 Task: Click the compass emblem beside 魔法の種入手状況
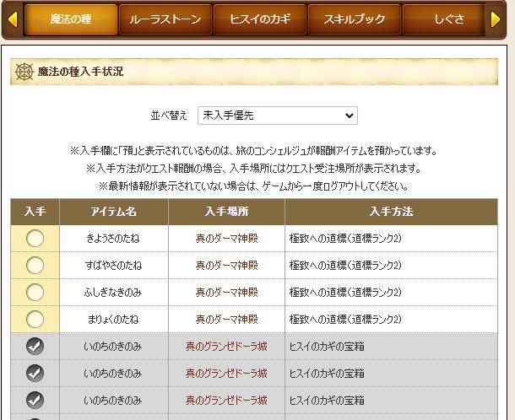pyautogui.click(x=24, y=72)
